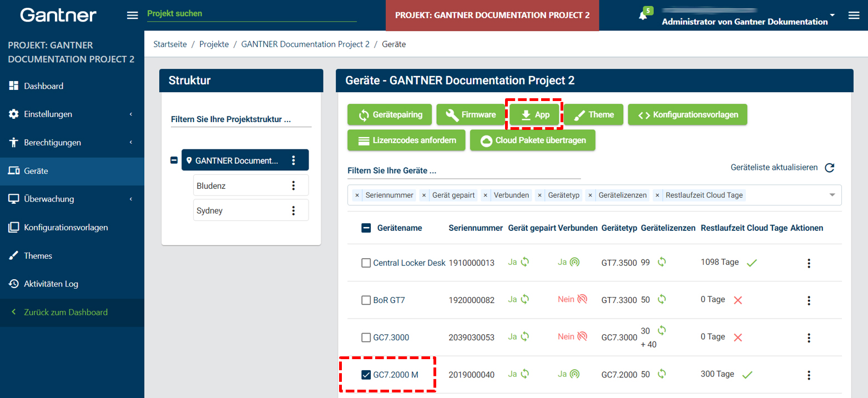Viewport: 868px width, 398px height.
Task: Click the Gerätepairing button
Action: pos(390,115)
